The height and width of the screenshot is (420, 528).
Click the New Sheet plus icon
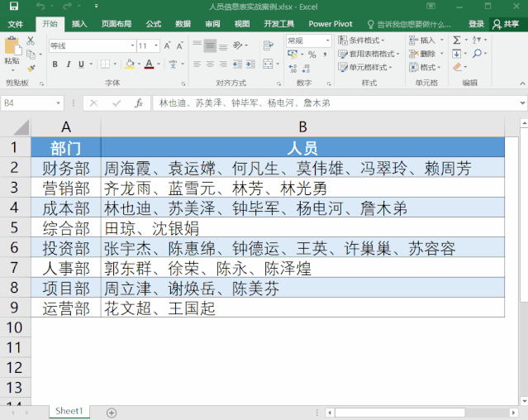pyautogui.click(x=112, y=413)
